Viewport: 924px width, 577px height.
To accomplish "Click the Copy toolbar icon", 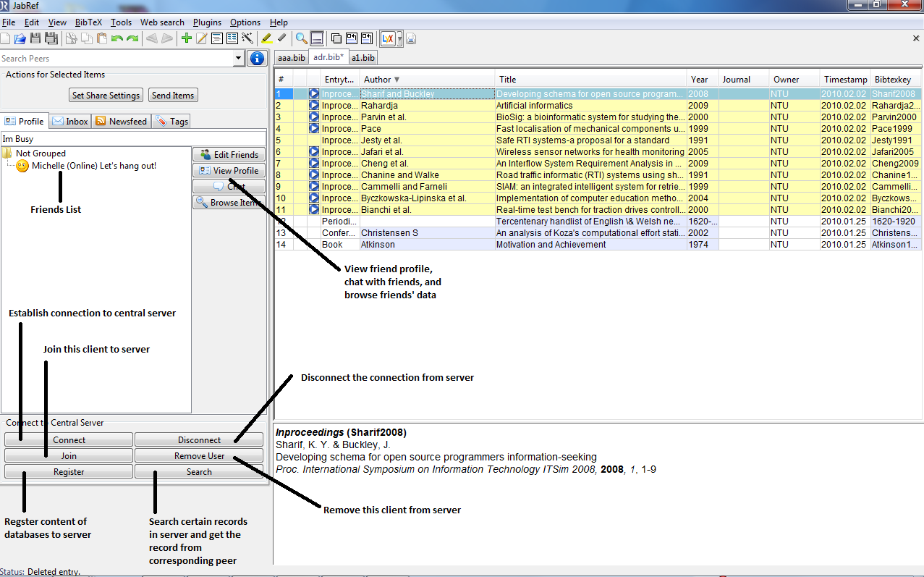I will point(86,38).
